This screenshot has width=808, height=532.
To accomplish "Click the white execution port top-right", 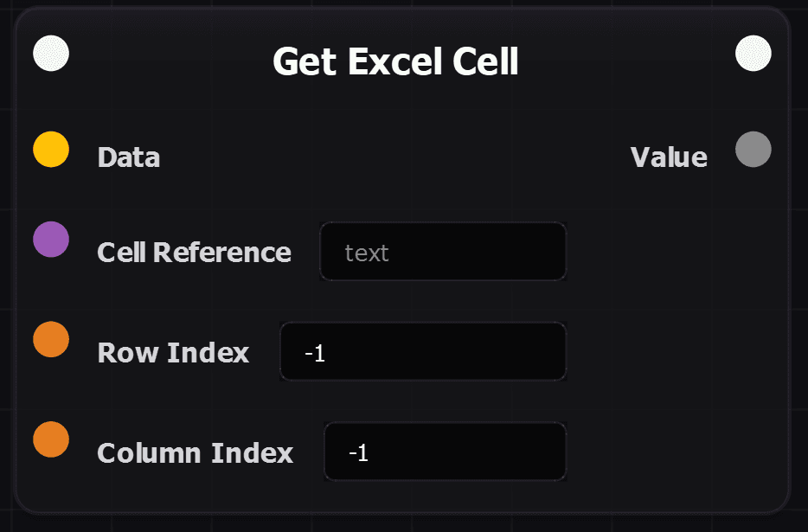I will [x=753, y=53].
